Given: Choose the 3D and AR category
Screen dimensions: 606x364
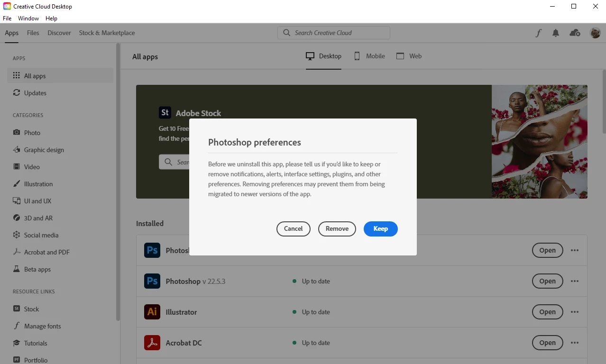Looking at the screenshot, I should (x=60, y=218).
